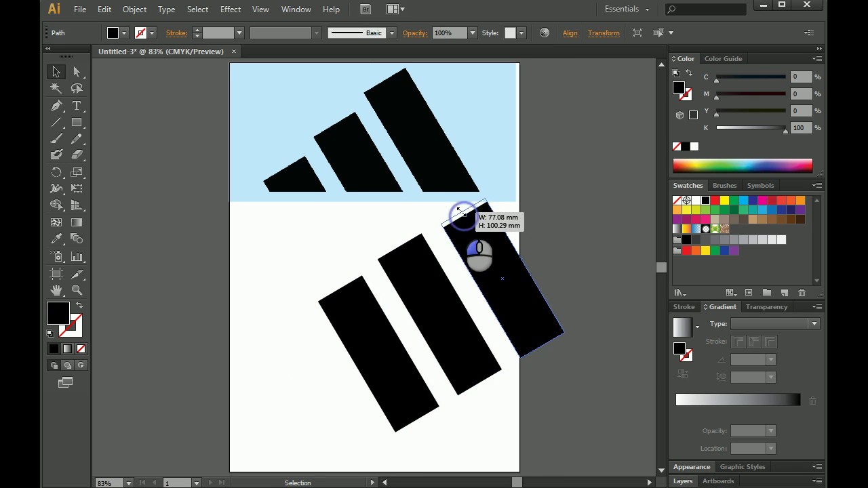Open the zoom level 83% dropdown
This screenshot has height=488, width=868.
coord(129,483)
